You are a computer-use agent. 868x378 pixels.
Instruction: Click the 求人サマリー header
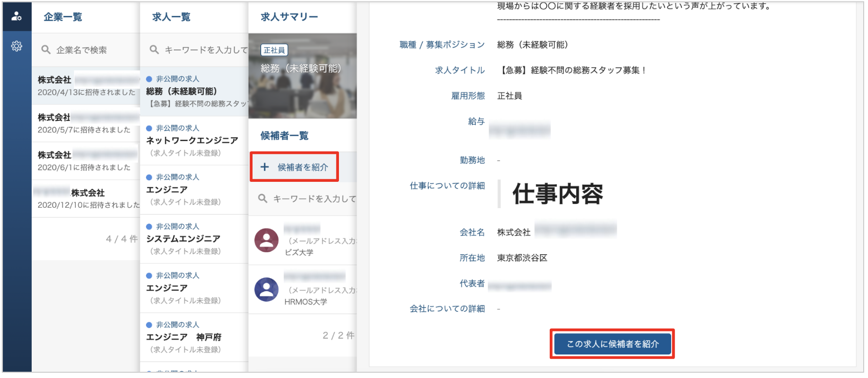[289, 17]
